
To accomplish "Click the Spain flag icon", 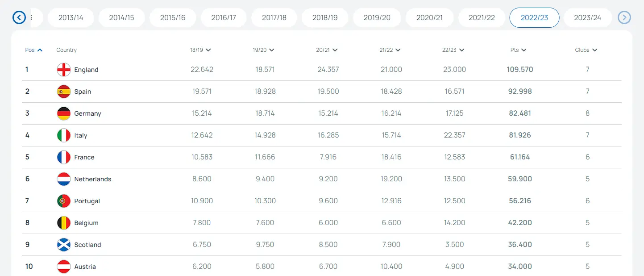I will pyautogui.click(x=64, y=92).
